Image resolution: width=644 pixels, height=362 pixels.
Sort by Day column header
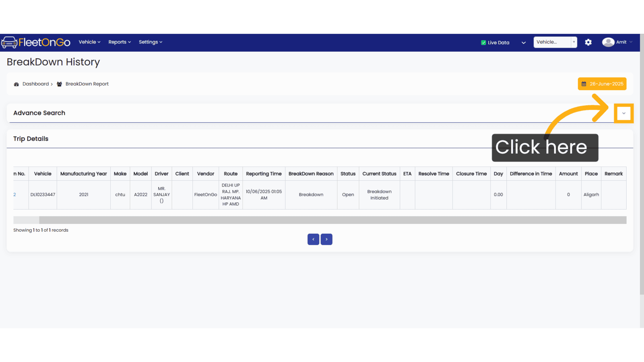click(x=498, y=174)
